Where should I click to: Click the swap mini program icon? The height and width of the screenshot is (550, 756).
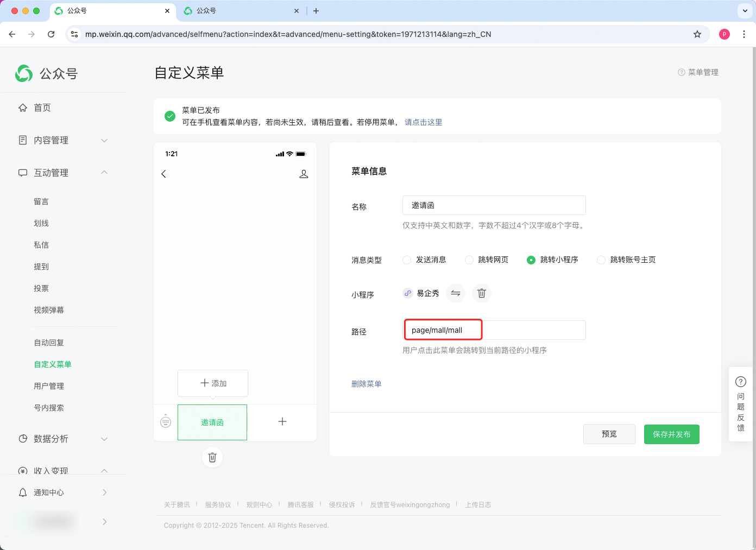[x=456, y=293]
